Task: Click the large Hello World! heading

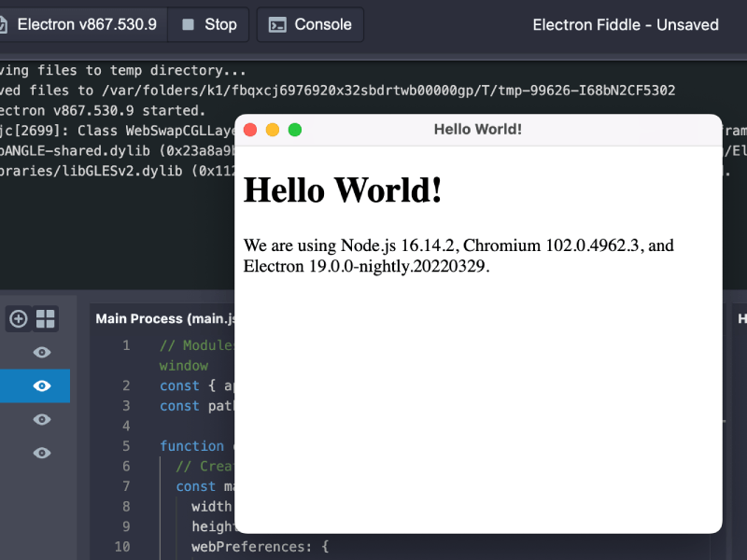Action: click(x=343, y=189)
